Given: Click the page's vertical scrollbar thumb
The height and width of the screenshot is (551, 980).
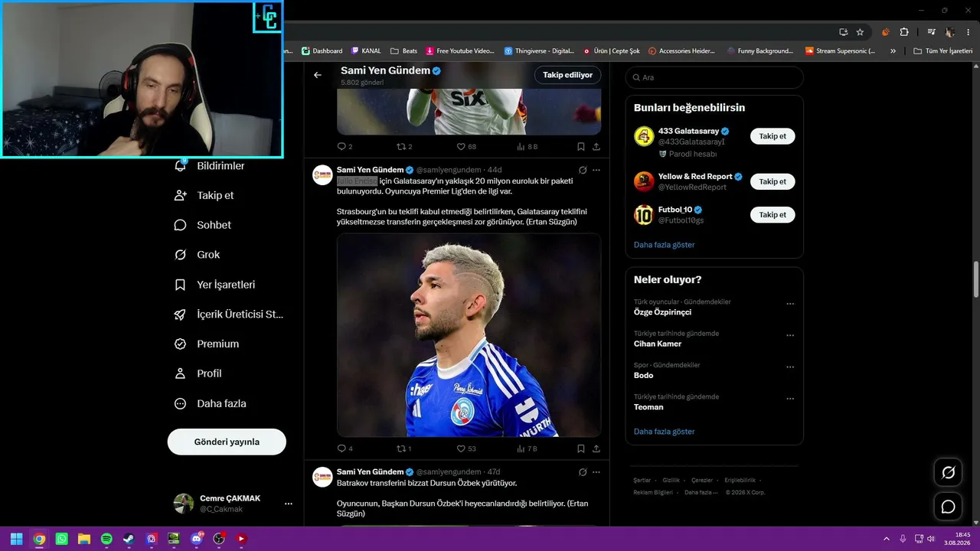Looking at the screenshot, I should [x=976, y=280].
